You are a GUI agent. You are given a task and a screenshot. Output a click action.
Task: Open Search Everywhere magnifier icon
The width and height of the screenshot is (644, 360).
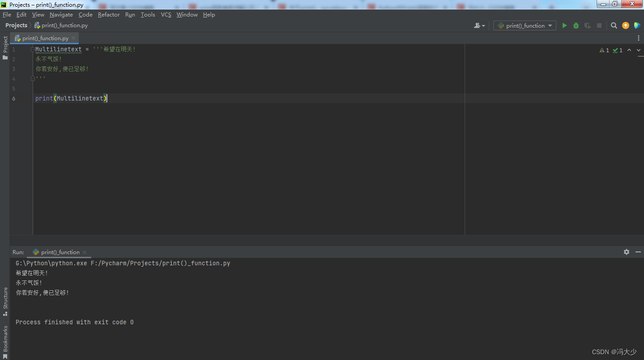click(614, 26)
